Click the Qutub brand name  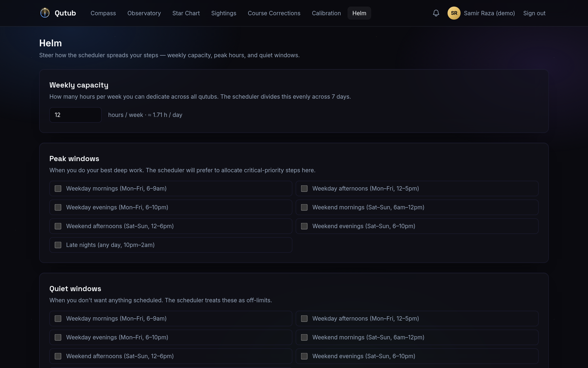[x=65, y=13]
